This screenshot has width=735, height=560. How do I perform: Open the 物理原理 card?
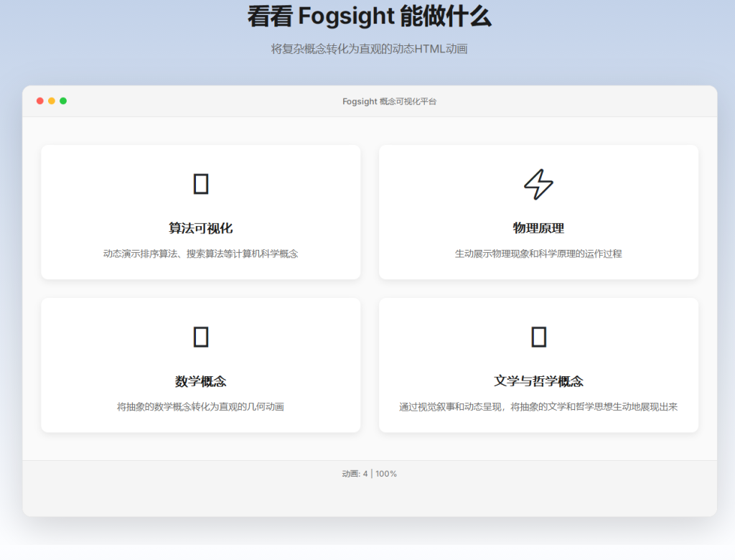[539, 212]
